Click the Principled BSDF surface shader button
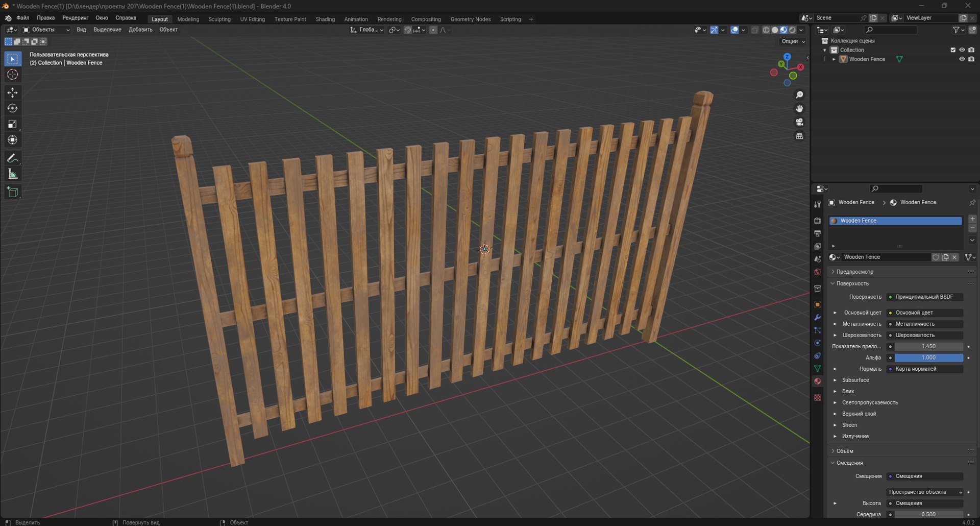980x526 pixels. pos(925,297)
